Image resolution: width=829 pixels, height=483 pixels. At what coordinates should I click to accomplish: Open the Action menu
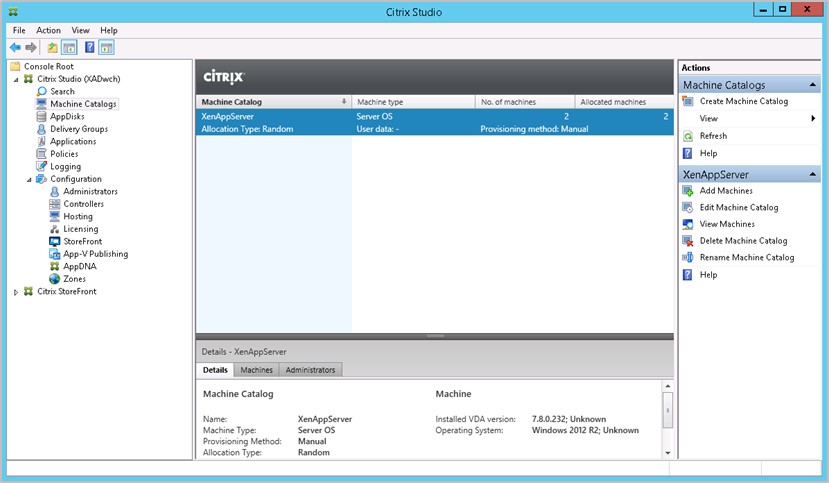pyautogui.click(x=48, y=31)
